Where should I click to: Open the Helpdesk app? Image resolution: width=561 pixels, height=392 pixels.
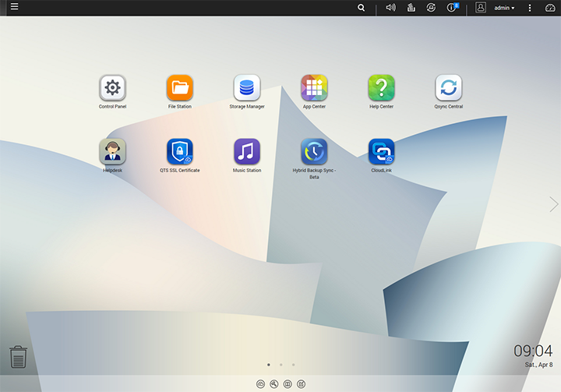pyautogui.click(x=113, y=152)
